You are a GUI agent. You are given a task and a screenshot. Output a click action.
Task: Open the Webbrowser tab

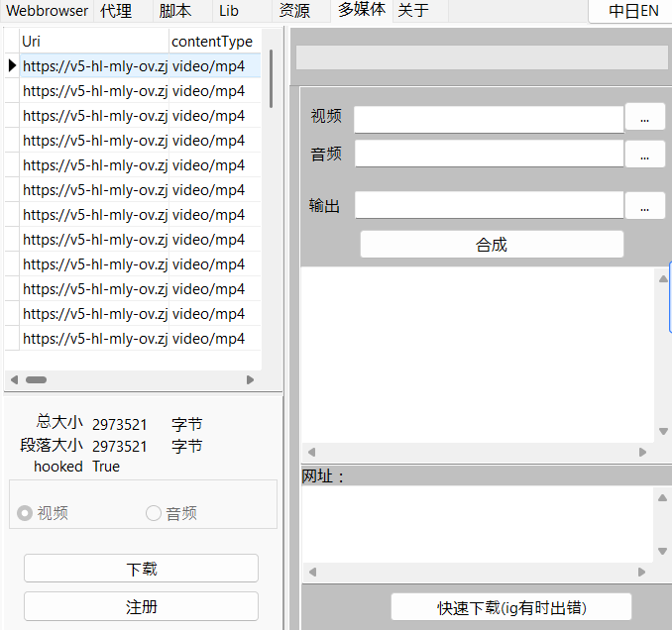pyautogui.click(x=47, y=11)
